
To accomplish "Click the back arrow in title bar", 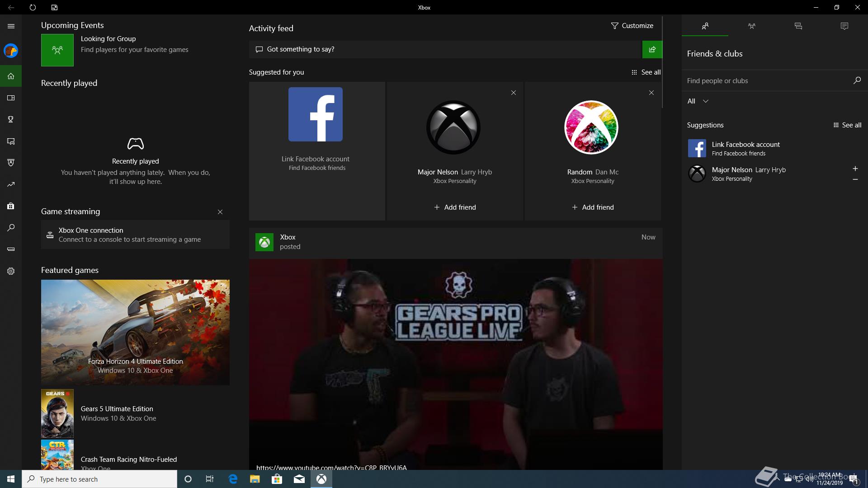I will coord(11,7).
